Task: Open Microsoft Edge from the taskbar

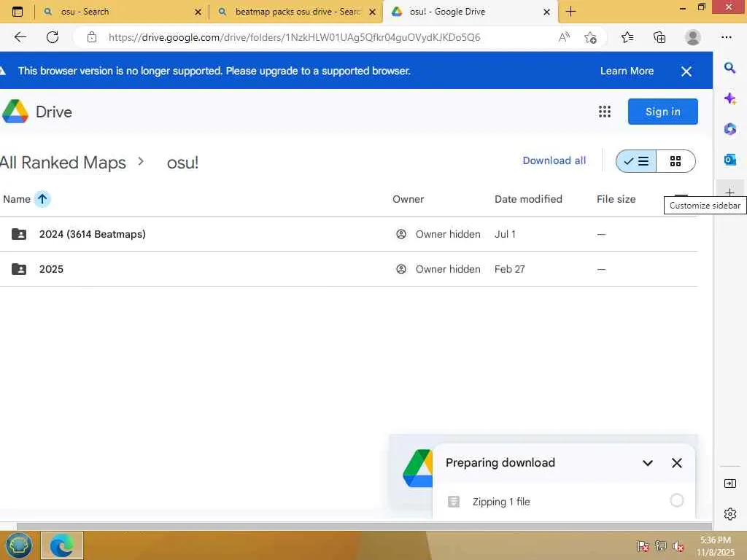Action: click(62, 545)
